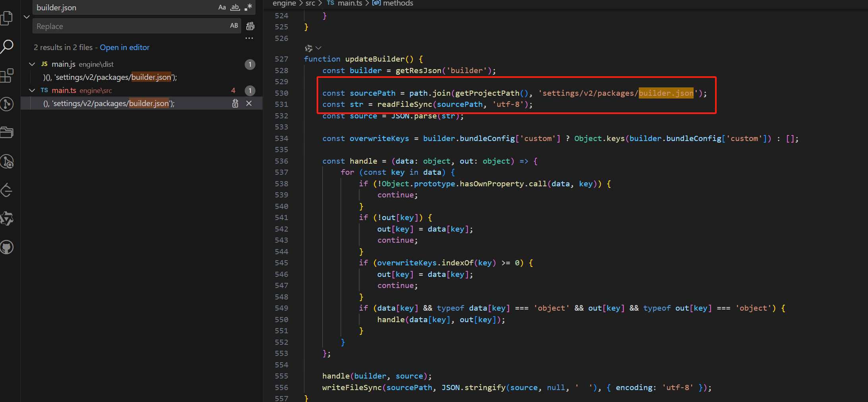Click 'handle(builder, source)' on line 555

[x=374, y=376]
